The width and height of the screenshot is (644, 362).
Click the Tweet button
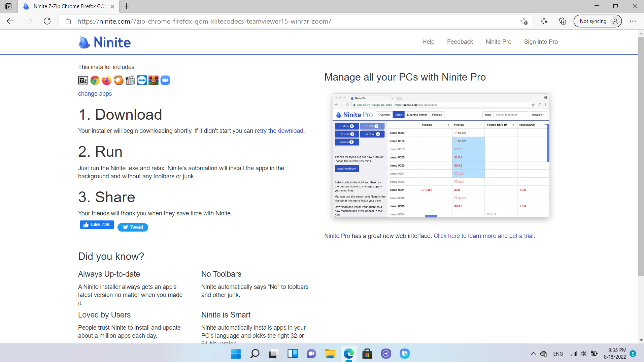click(133, 227)
